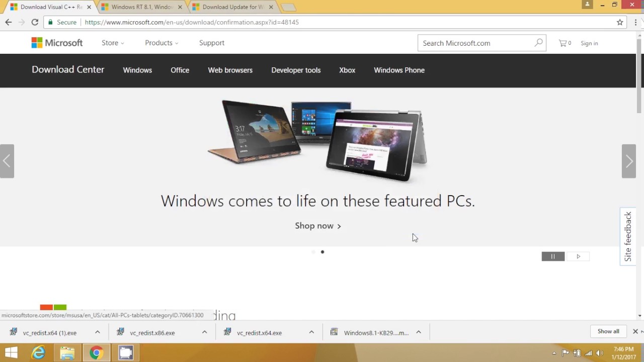Screen dimensions: 644x362
Task: Bookmark this page with the star icon
Action: 620,22
